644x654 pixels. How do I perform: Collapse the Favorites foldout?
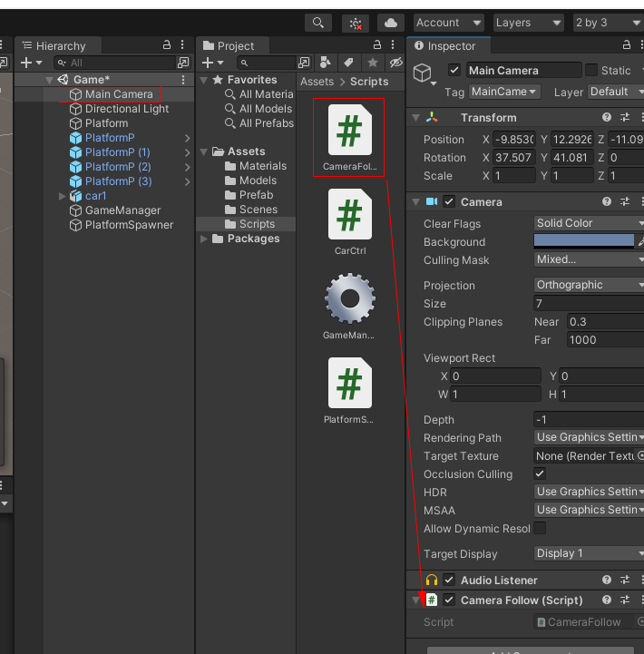[x=204, y=80]
